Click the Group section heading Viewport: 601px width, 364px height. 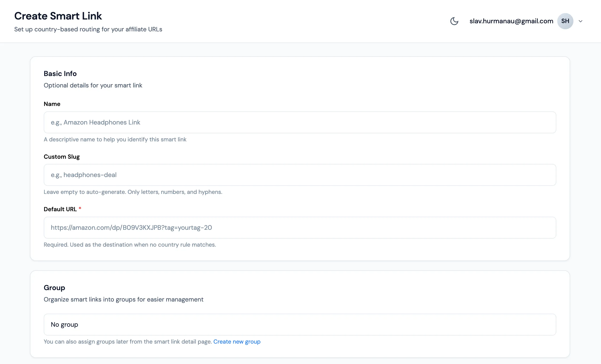pyautogui.click(x=54, y=288)
